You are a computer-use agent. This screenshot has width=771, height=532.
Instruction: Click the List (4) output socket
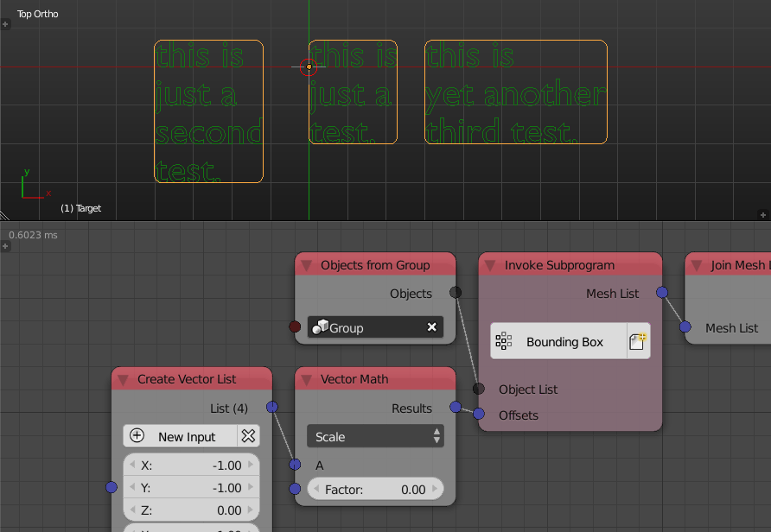pyautogui.click(x=271, y=407)
